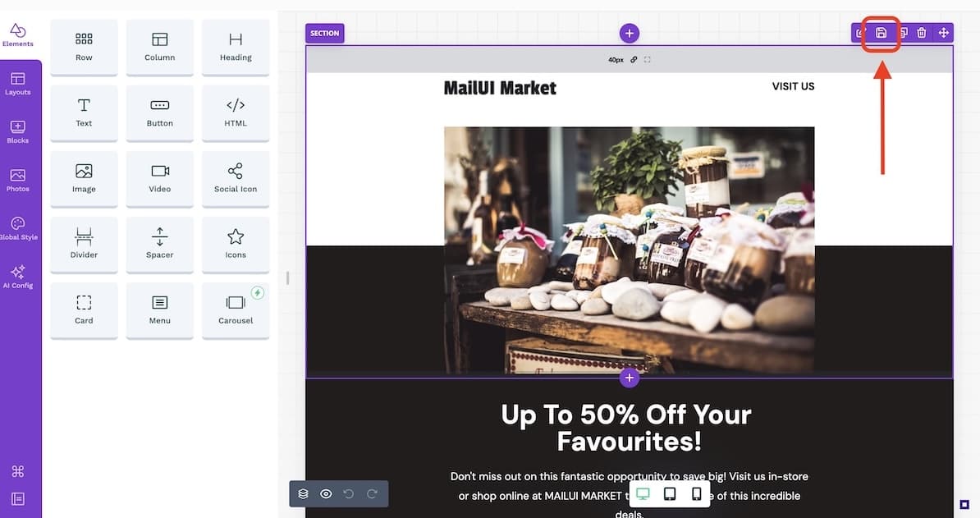Toggle preview with the eye icon

(326, 493)
